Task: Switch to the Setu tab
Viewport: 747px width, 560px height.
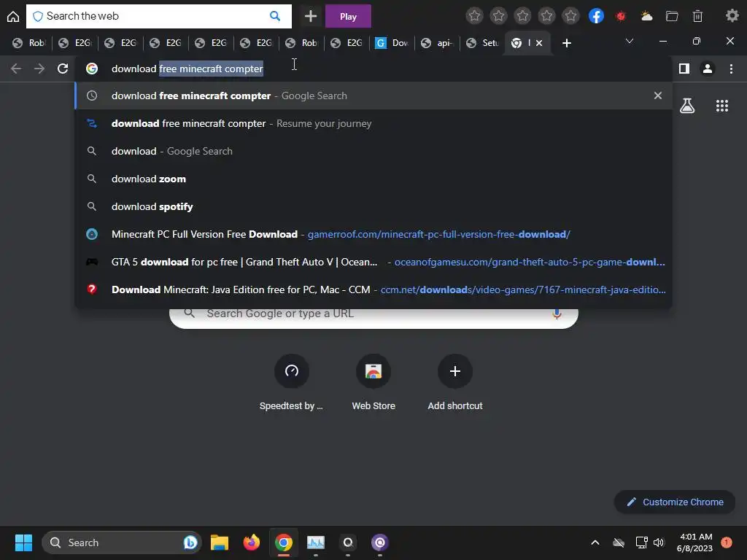Action: coord(483,43)
